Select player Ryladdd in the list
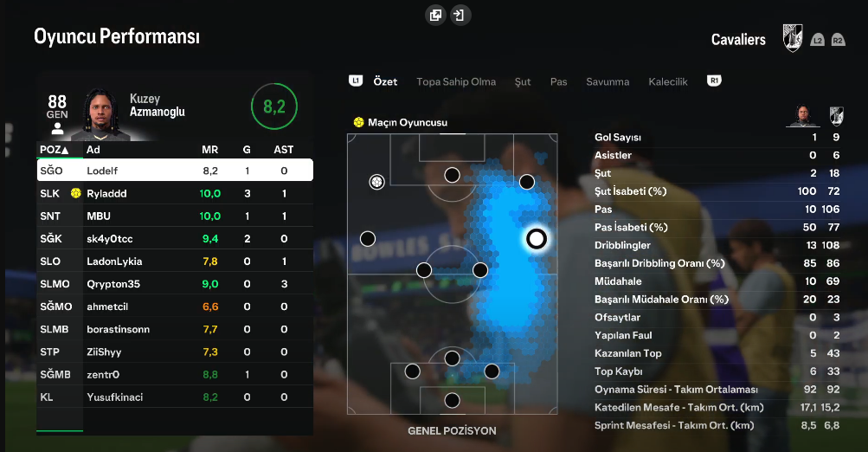The width and height of the screenshot is (868, 452). pos(175,193)
